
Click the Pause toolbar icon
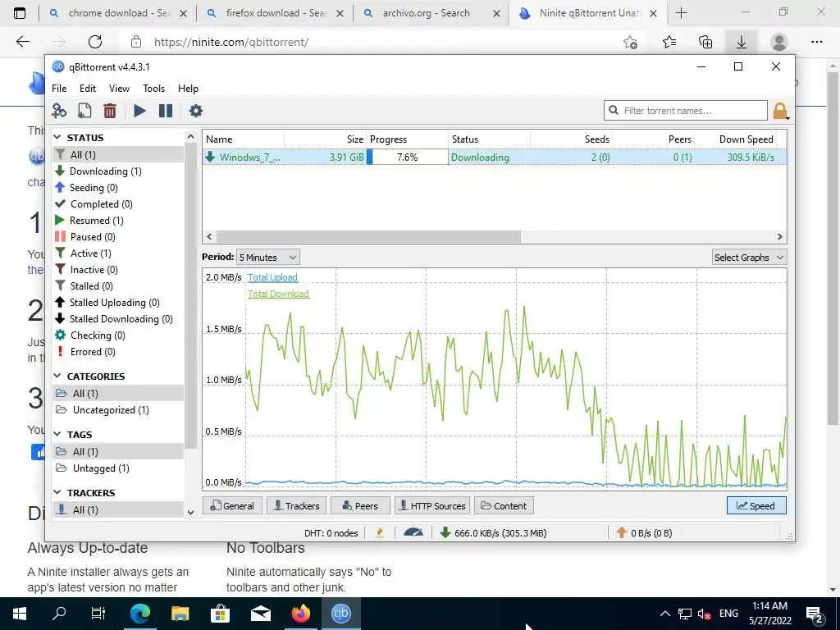166,111
